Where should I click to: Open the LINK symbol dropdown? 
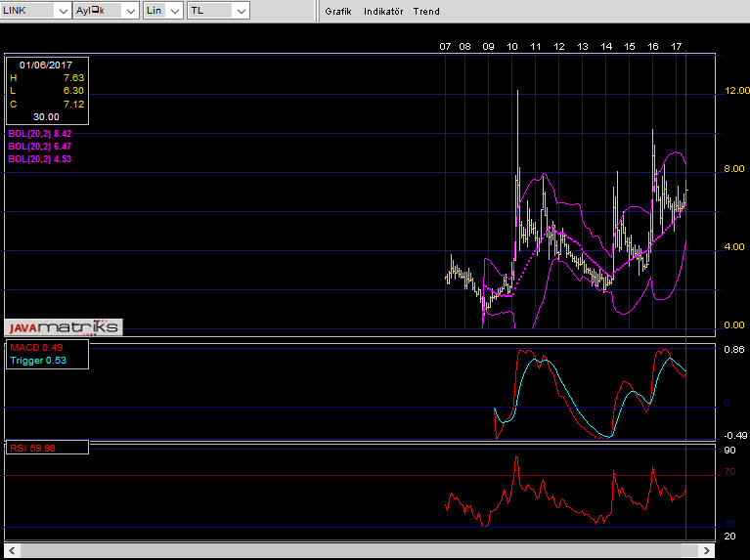coord(35,11)
